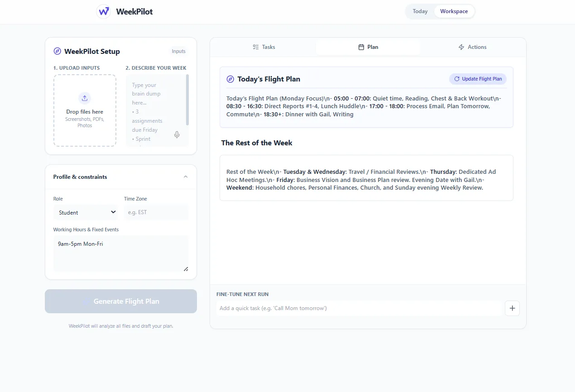
Task: Collapse the Profile & constraints section
Action: click(x=186, y=177)
